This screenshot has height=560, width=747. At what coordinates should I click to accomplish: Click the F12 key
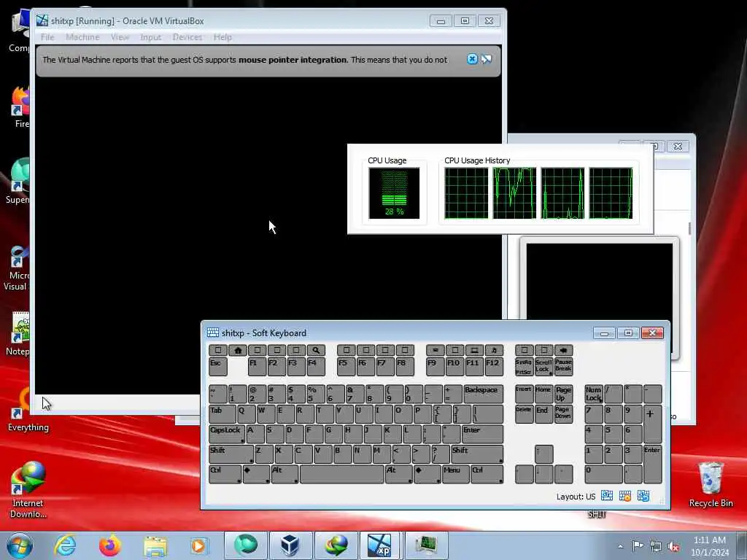click(x=494, y=367)
